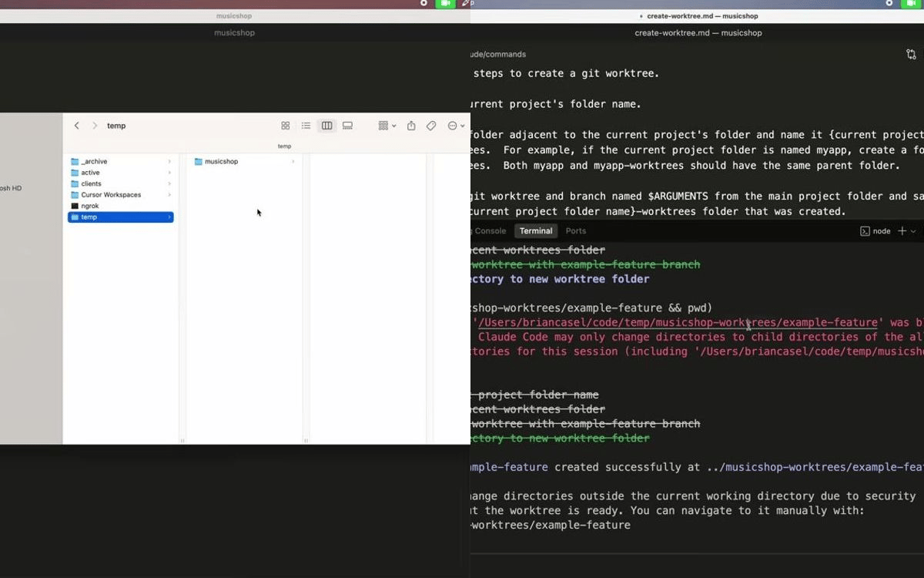Click the source control icon in the editor
The width and height of the screenshot is (924, 578).
pyautogui.click(x=912, y=54)
